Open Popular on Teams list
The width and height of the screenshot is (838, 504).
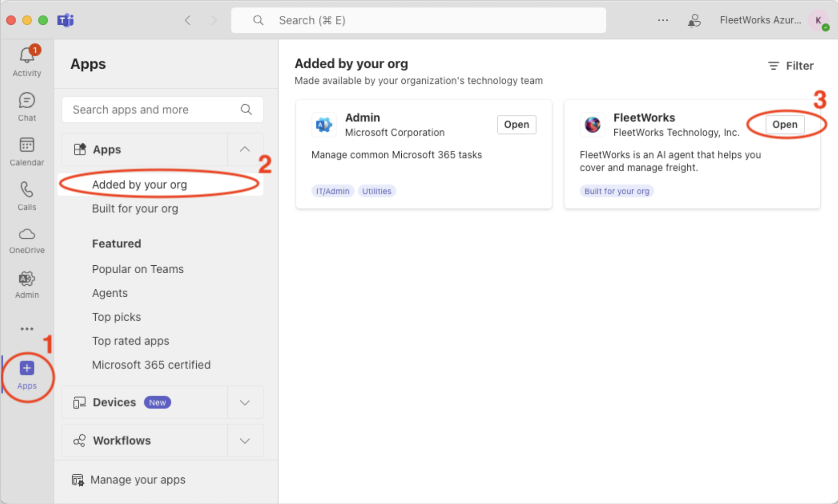click(x=138, y=269)
